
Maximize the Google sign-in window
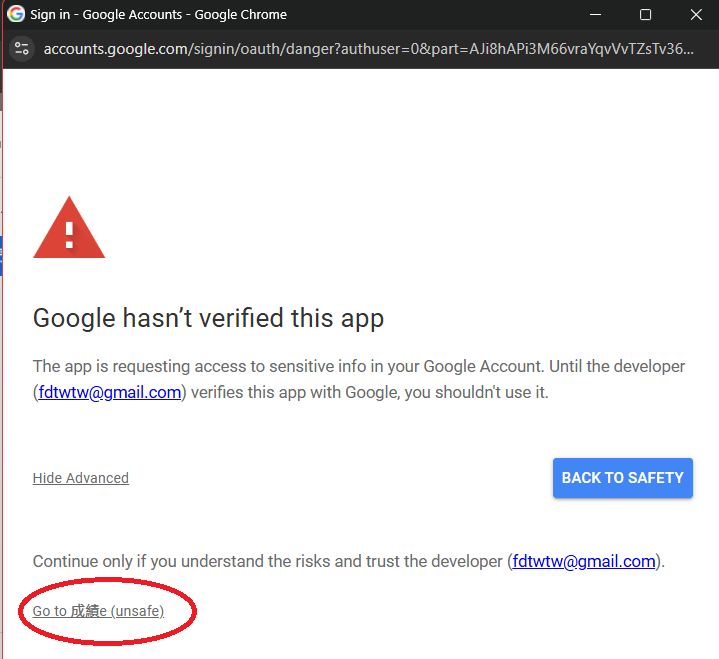pyautogui.click(x=645, y=15)
